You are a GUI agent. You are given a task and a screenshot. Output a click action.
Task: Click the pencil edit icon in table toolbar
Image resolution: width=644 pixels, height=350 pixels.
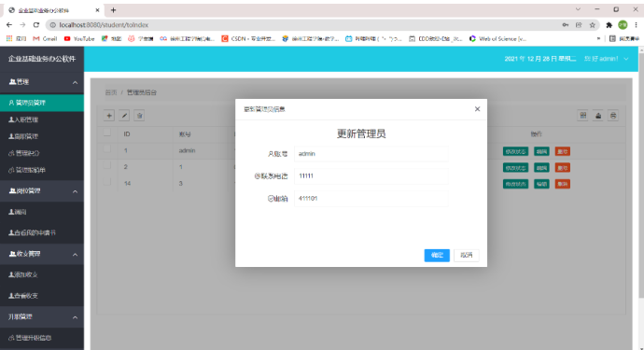click(124, 116)
